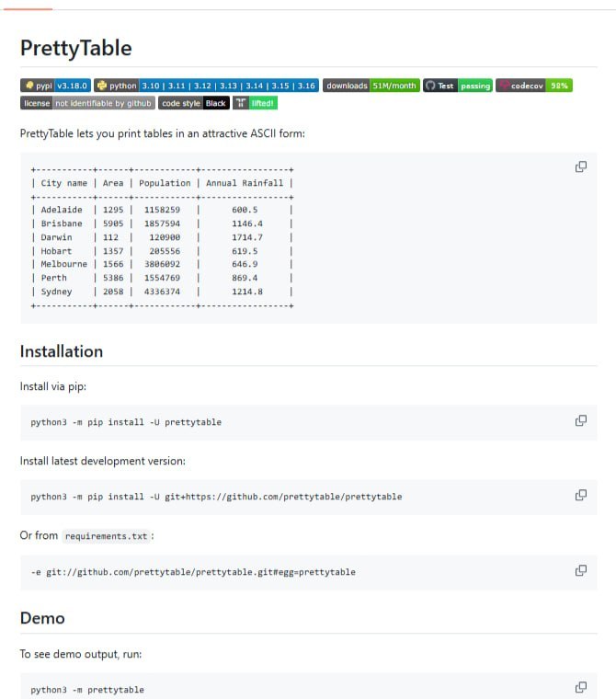
Task: Click the 'Install via pip:' text
Action: click(53, 386)
